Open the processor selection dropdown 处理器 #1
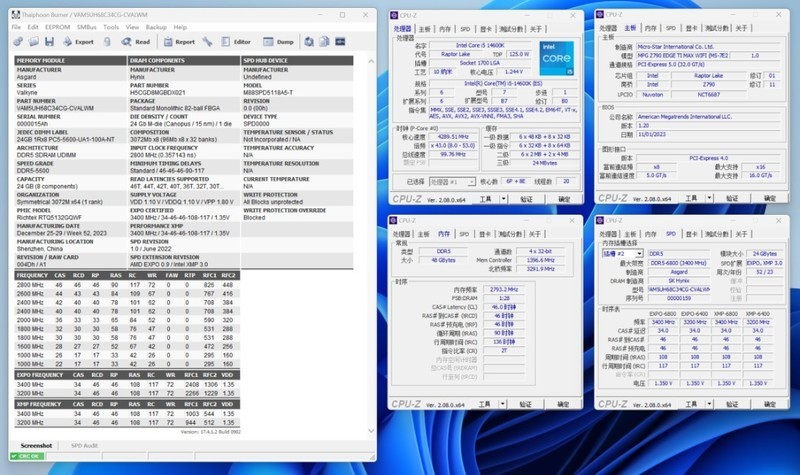Image resolution: width=800 pixels, height=475 pixels. (x=453, y=182)
